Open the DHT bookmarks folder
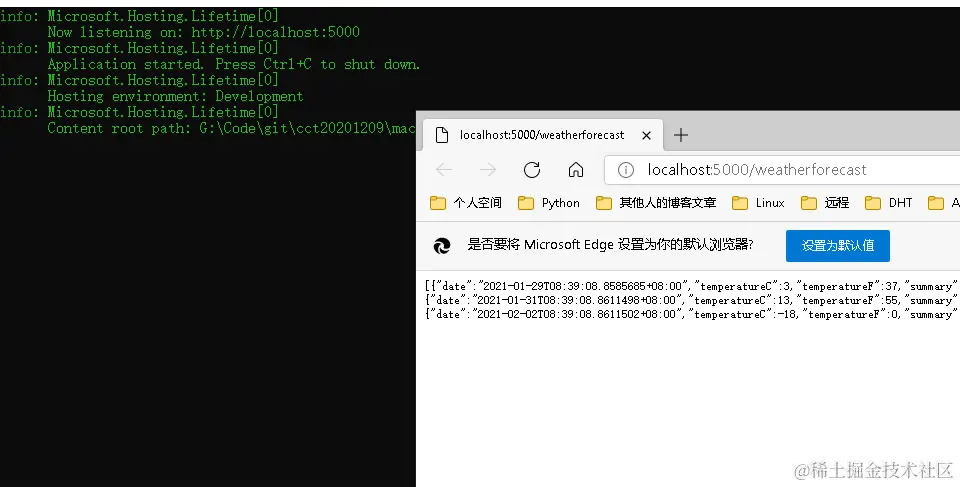 click(x=889, y=203)
